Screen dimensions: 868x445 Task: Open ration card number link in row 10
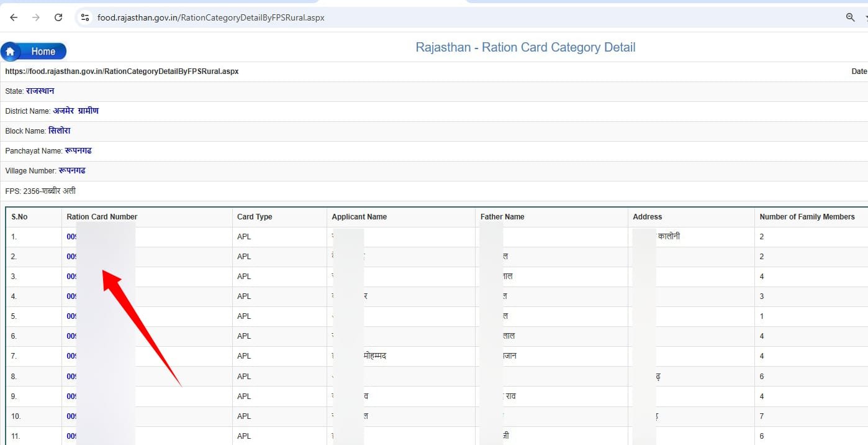(71, 416)
